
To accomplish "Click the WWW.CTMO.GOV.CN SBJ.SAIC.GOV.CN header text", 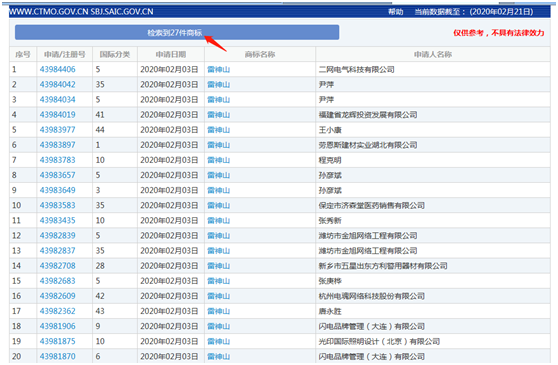I will point(81,12).
